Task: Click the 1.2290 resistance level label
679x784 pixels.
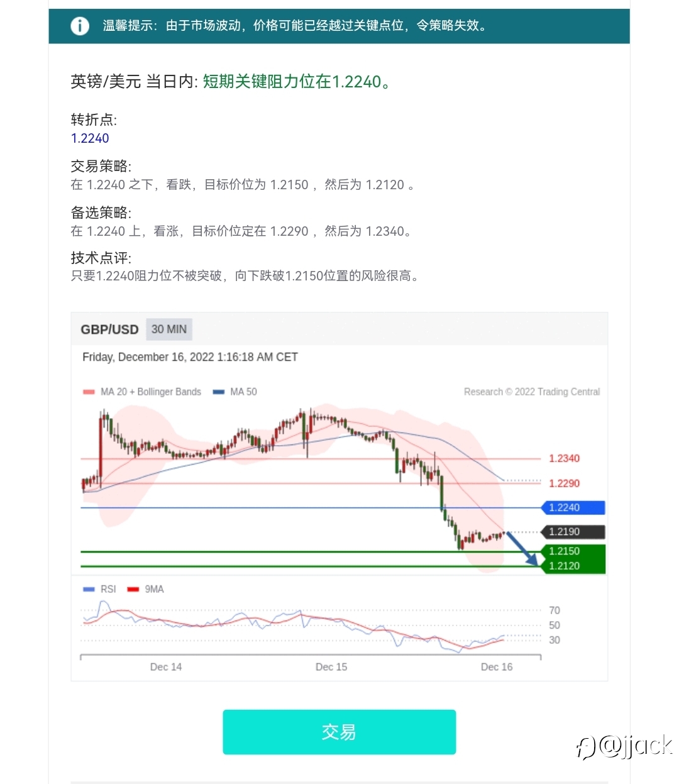Action: click(564, 483)
